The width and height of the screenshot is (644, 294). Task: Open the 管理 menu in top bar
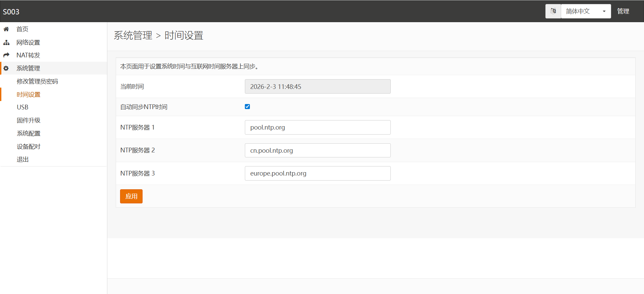pyautogui.click(x=623, y=11)
